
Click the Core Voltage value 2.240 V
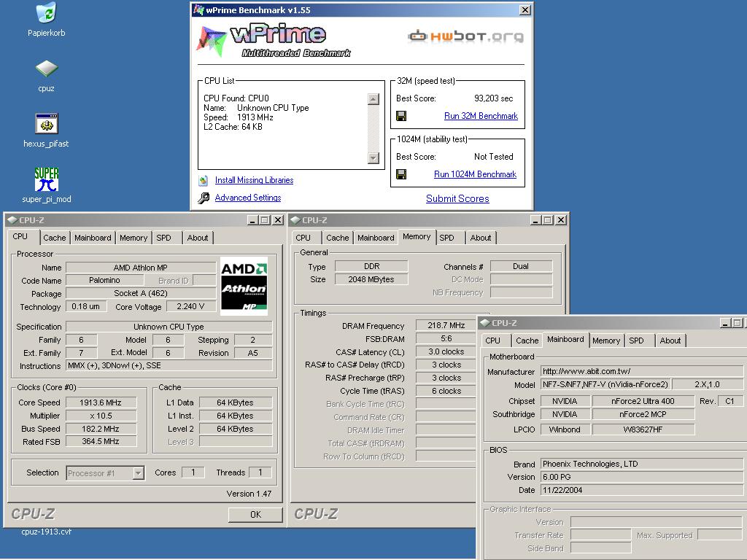pyautogui.click(x=190, y=306)
